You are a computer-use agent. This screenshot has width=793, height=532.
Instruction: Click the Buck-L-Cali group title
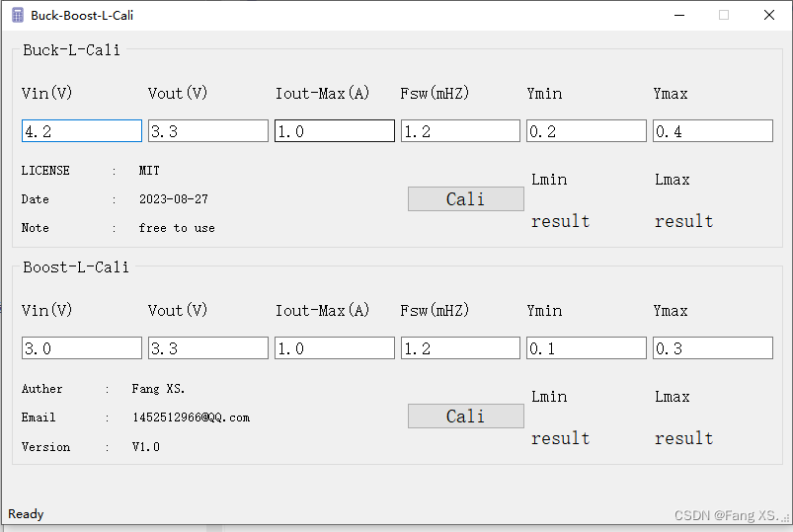click(71, 50)
